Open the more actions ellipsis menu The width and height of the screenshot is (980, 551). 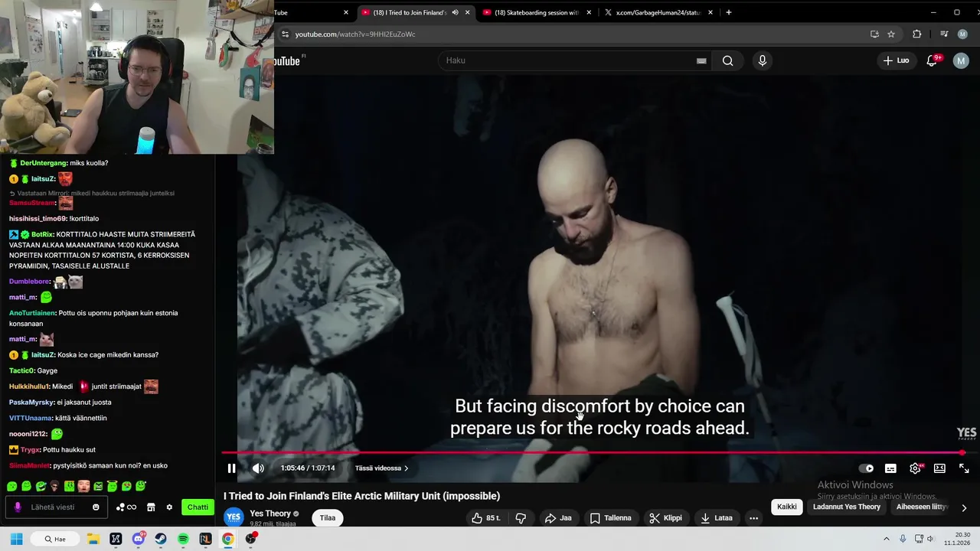pos(753,518)
